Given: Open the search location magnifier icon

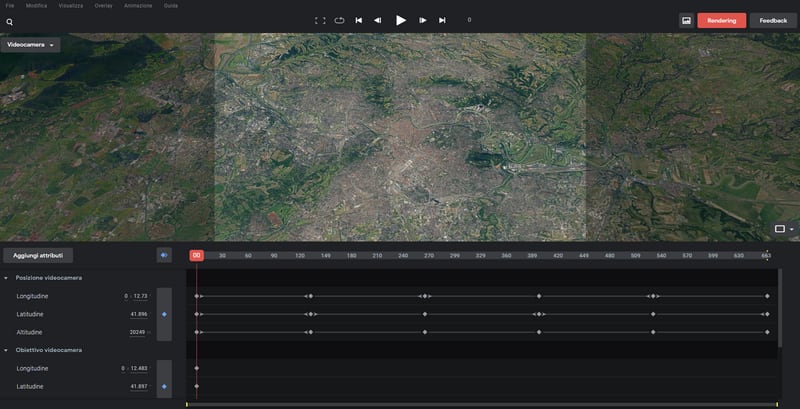Looking at the screenshot, I should [x=10, y=22].
